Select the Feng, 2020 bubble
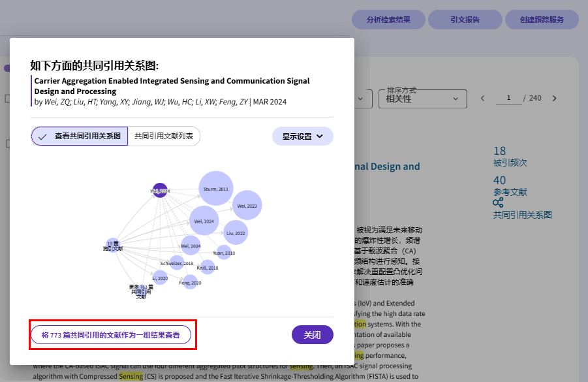 pos(190,282)
